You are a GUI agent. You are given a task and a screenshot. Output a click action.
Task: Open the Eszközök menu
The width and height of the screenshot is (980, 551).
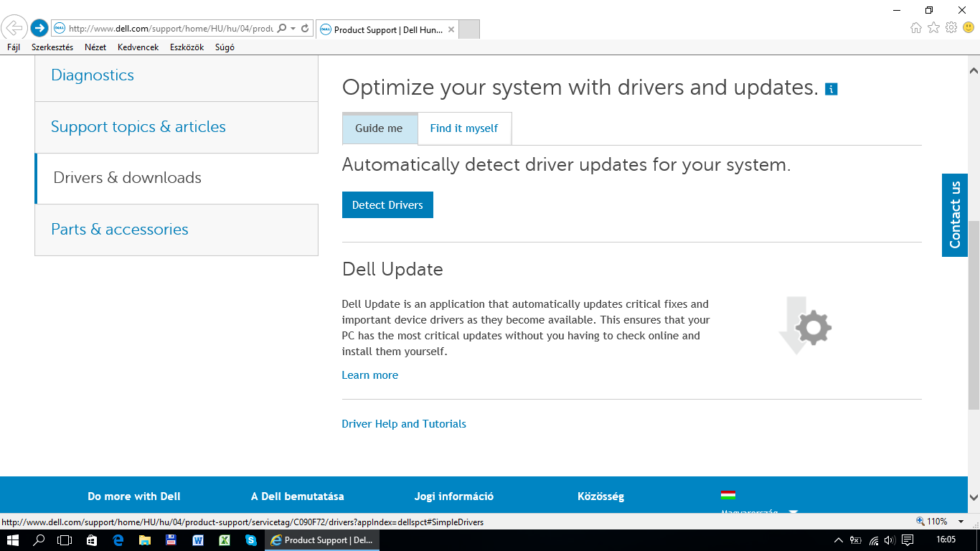[x=187, y=47]
